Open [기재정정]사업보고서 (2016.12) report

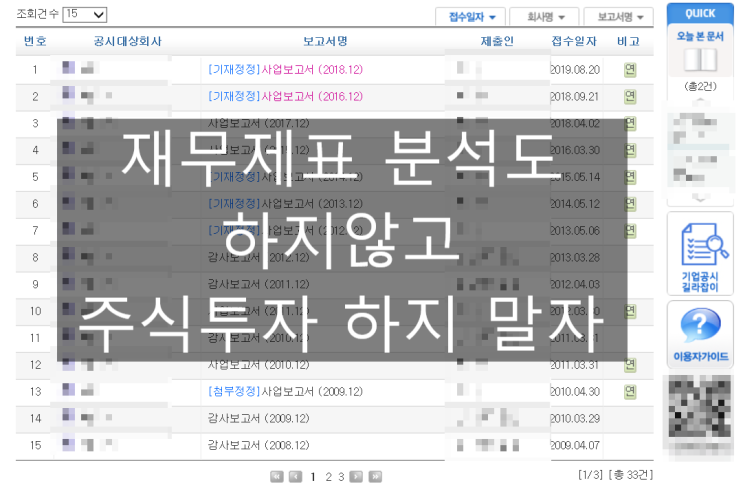point(285,97)
